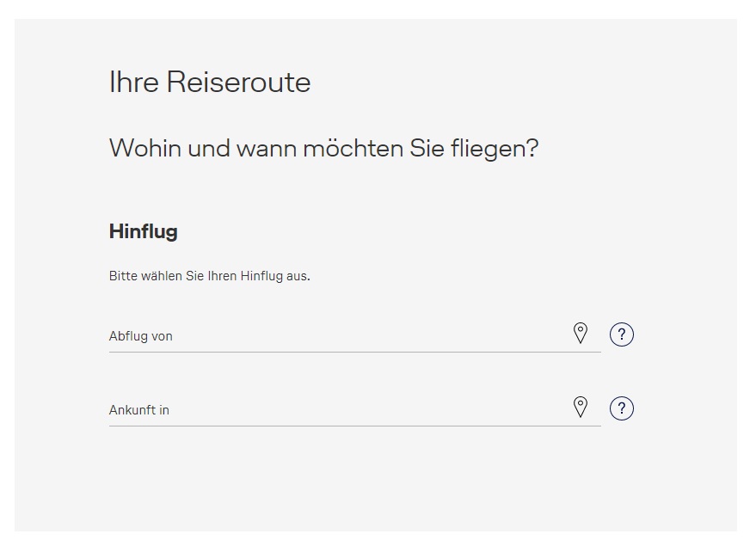756x546 pixels.
Task: Click the Hinflug section heading
Action: pos(143,231)
